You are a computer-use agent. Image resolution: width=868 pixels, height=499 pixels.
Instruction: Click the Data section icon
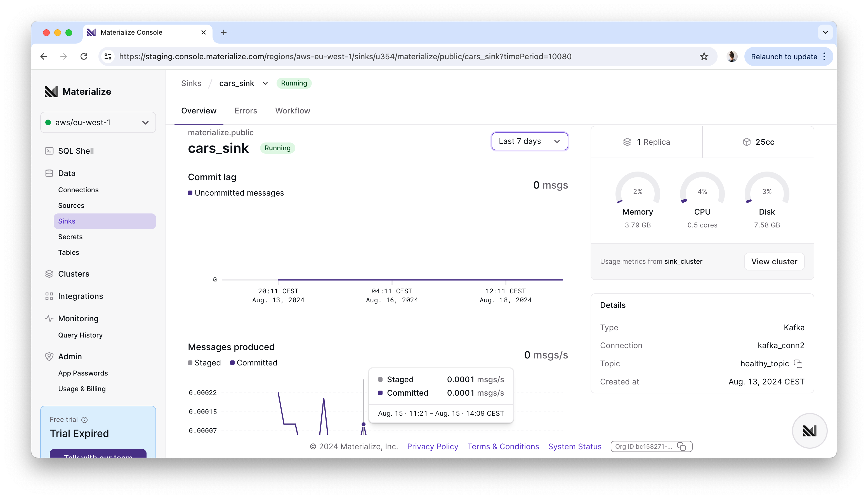pos(49,173)
